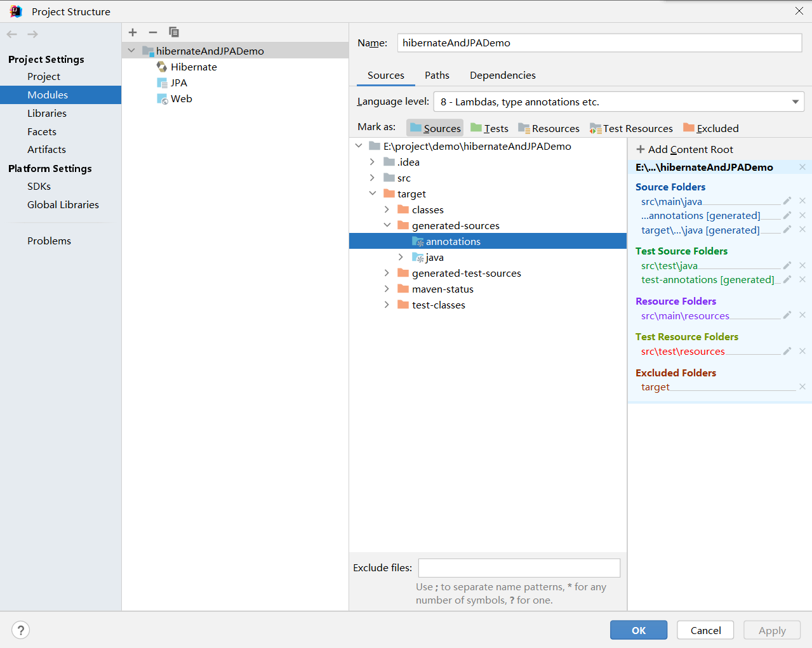Mark selected folder as Test Resources

point(631,128)
